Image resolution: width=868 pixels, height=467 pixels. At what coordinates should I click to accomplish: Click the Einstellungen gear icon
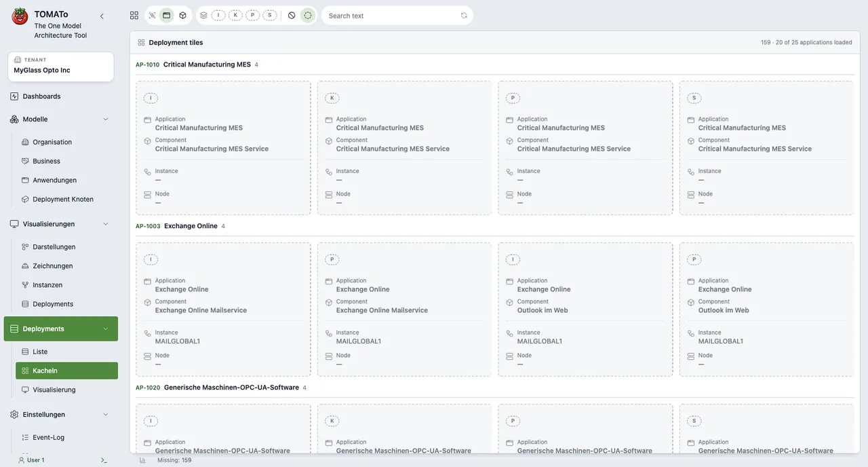click(14, 415)
